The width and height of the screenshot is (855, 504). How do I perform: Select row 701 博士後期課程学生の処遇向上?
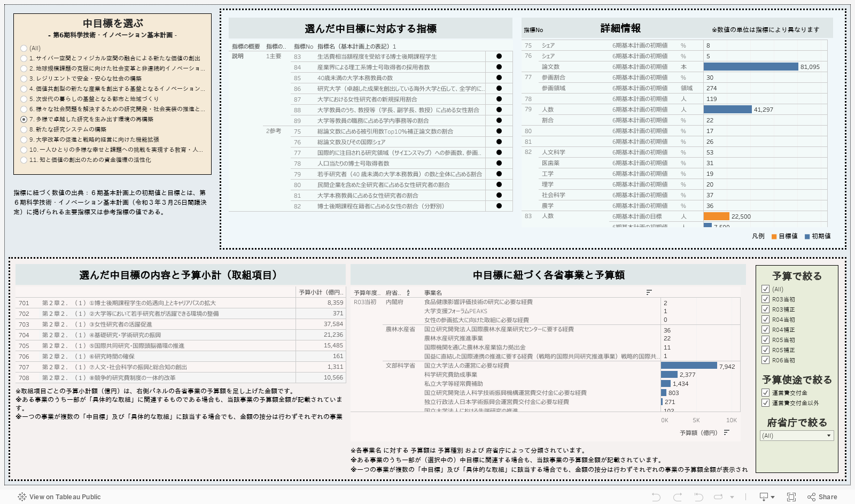tap(181, 303)
